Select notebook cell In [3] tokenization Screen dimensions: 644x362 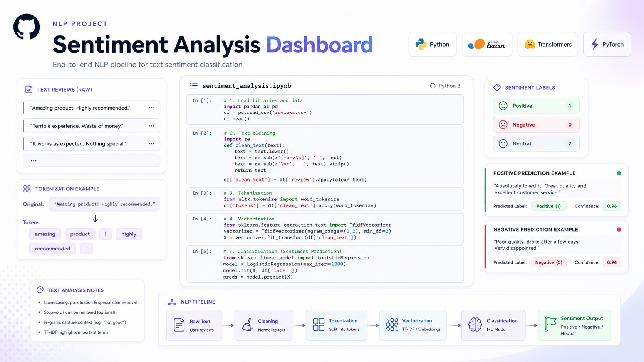click(x=325, y=199)
